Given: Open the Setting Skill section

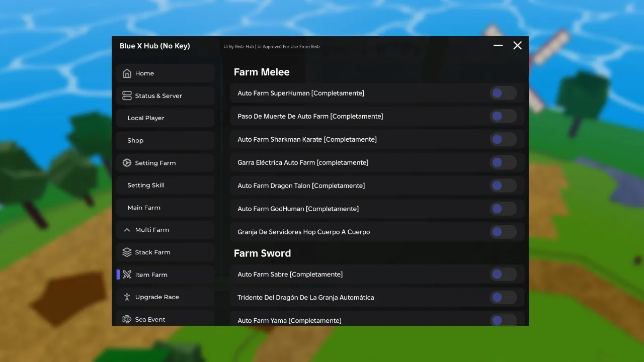Looking at the screenshot, I should tap(165, 185).
